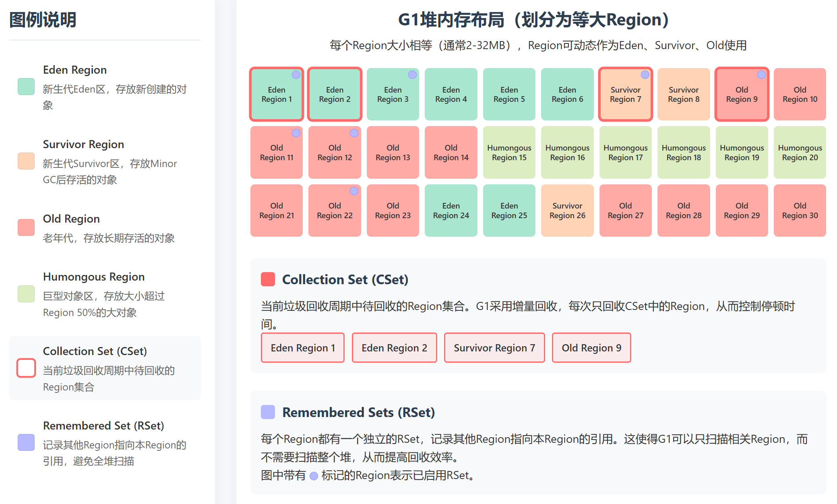The height and width of the screenshot is (504, 837).
Task: Select Survivor Region 26 tile
Action: (567, 211)
